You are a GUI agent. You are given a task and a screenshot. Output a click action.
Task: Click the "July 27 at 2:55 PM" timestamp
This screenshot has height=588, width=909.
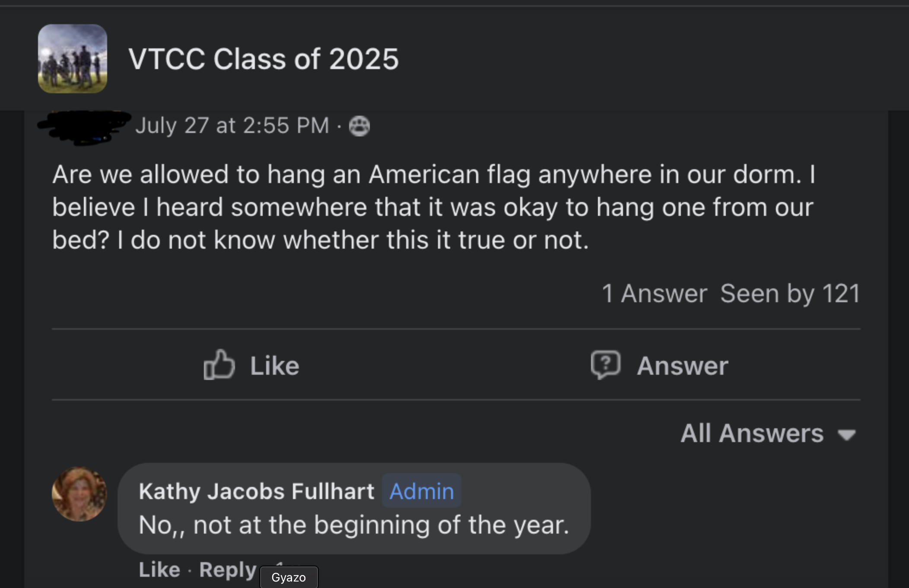click(232, 126)
